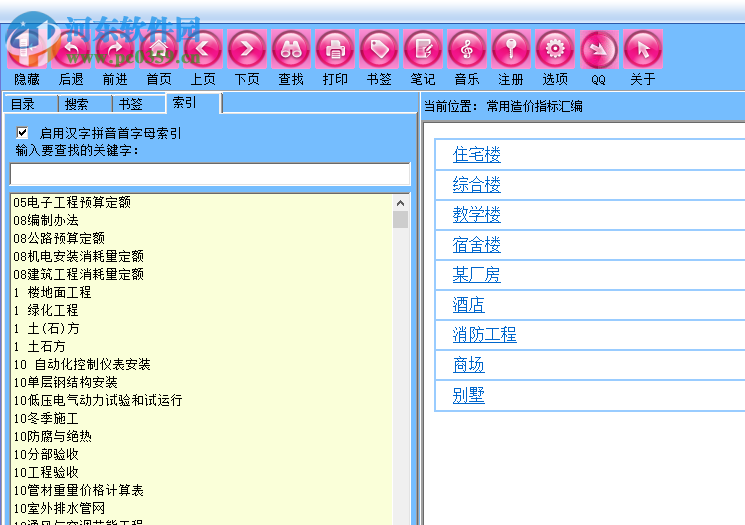The image size is (745, 525).
Task: Focus the keyword search input field
Action: pos(210,174)
